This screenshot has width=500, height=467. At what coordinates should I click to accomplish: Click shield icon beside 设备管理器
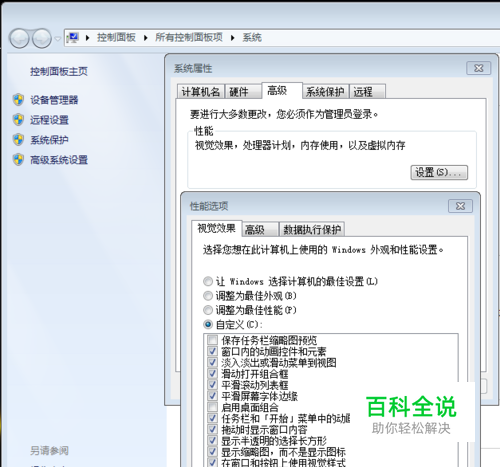coord(18,100)
